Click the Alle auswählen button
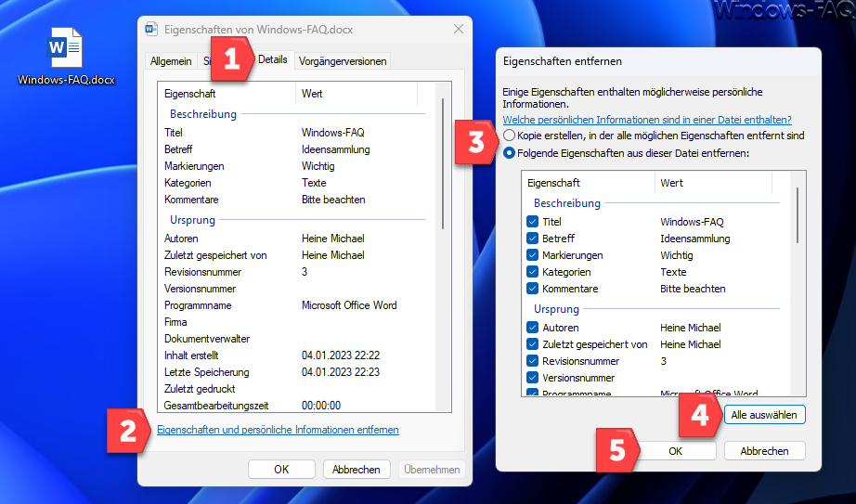 point(764,415)
